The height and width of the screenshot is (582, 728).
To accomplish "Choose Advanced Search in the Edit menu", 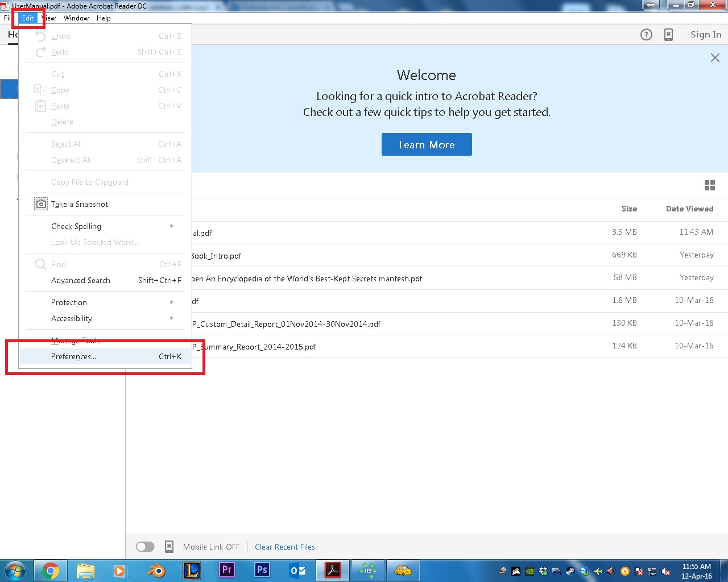I will coord(105,280).
